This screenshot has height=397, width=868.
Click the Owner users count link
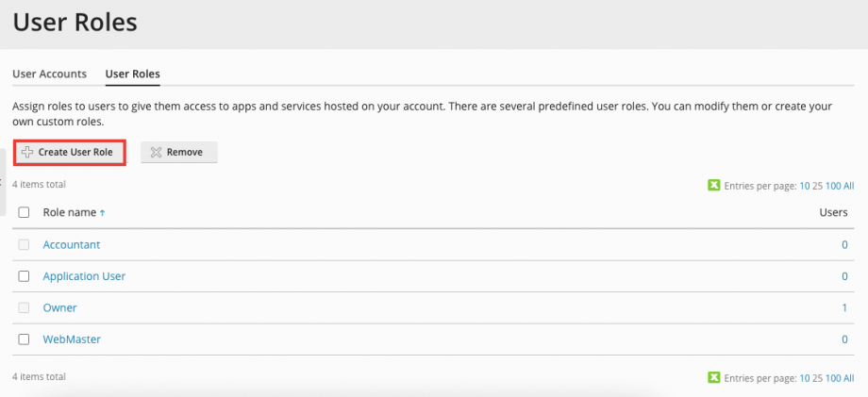(x=843, y=308)
